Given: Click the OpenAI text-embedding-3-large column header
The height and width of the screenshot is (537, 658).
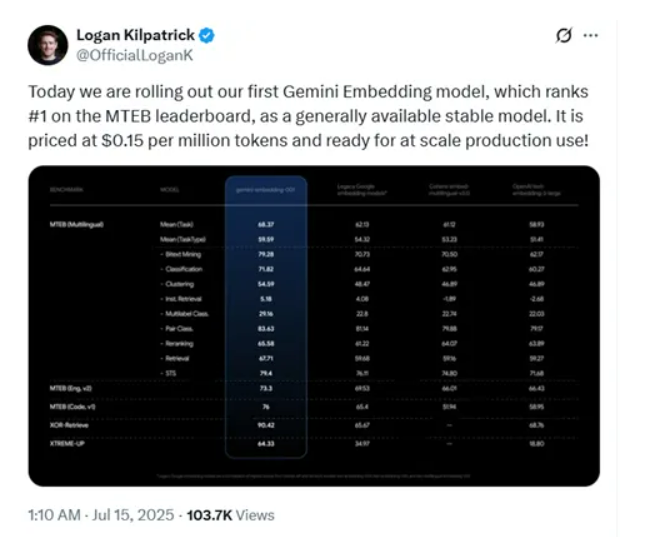Looking at the screenshot, I should tap(536, 190).
